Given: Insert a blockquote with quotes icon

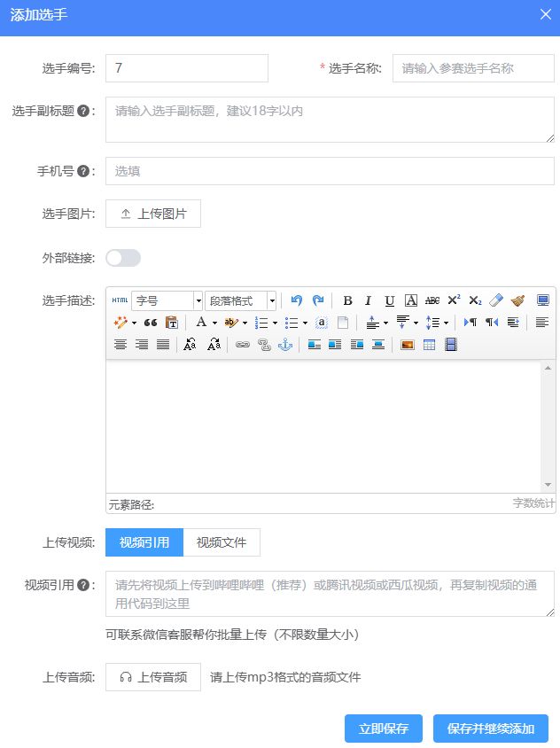Looking at the screenshot, I should coord(151,323).
